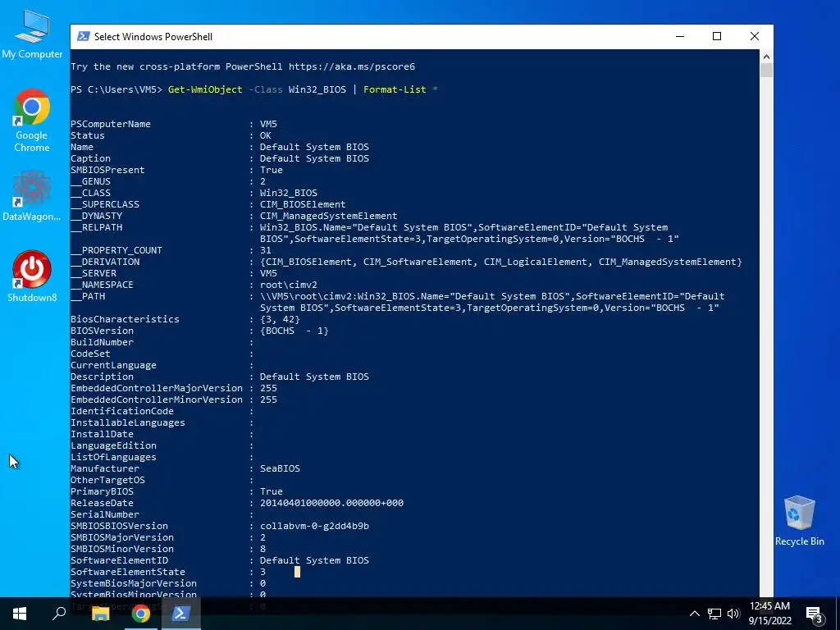Click the scrollbar up arrow
The image size is (840, 630).
[x=766, y=57]
